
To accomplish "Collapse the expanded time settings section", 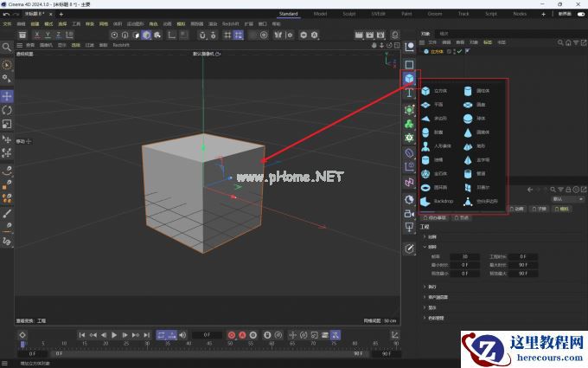I will 425,247.
